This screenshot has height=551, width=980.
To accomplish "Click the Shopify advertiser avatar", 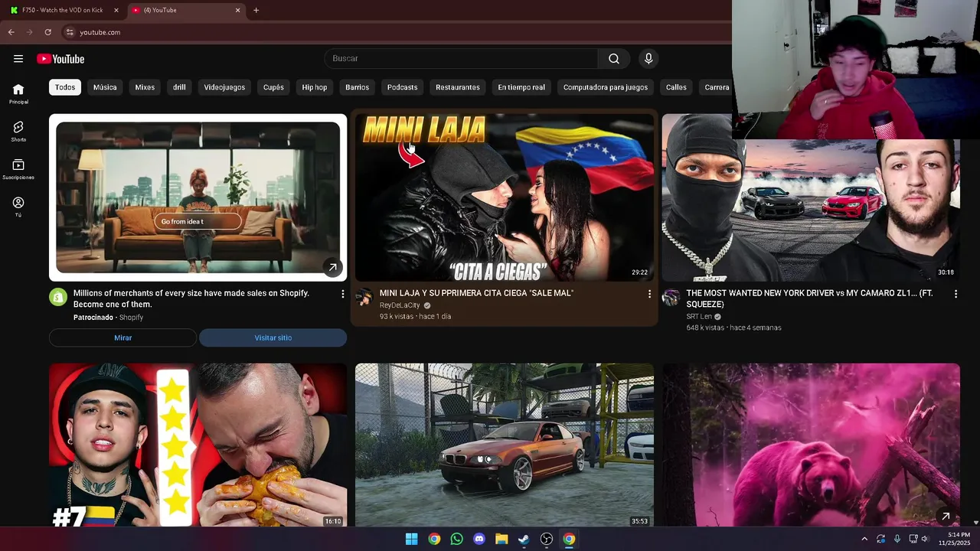I will tap(58, 298).
